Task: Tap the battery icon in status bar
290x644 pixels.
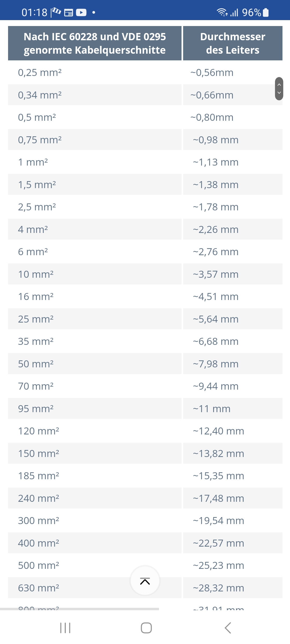Action: coord(266,12)
